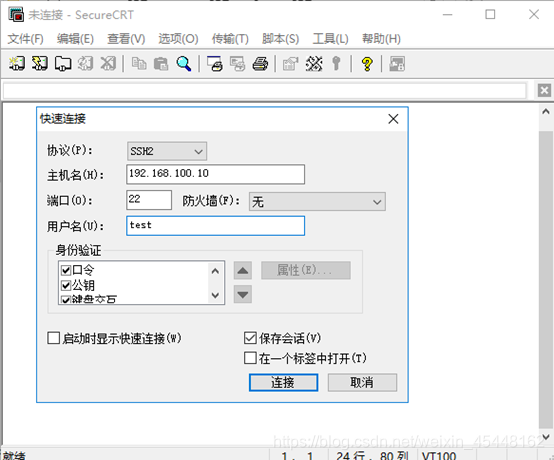Image resolution: width=554 pixels, height=460 pixels.
Task: Open the 帮助(H) menu
Action: tap(381, 39)
